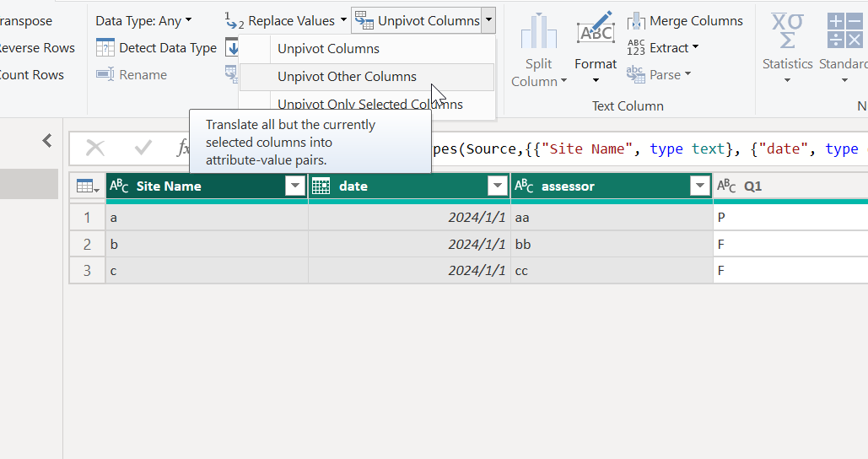Click the Fill down arrow icon
868x459 pixels.
pos(233,48)
